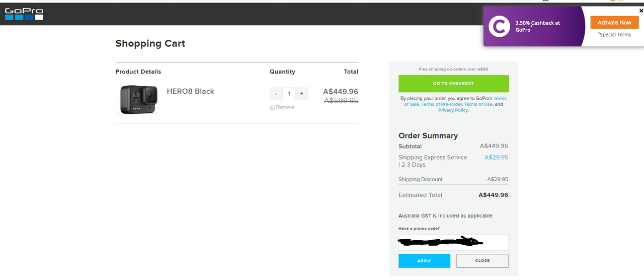Open the HERO8 Black product name link
Screen dimensions: 644x280
click(190, 91)
